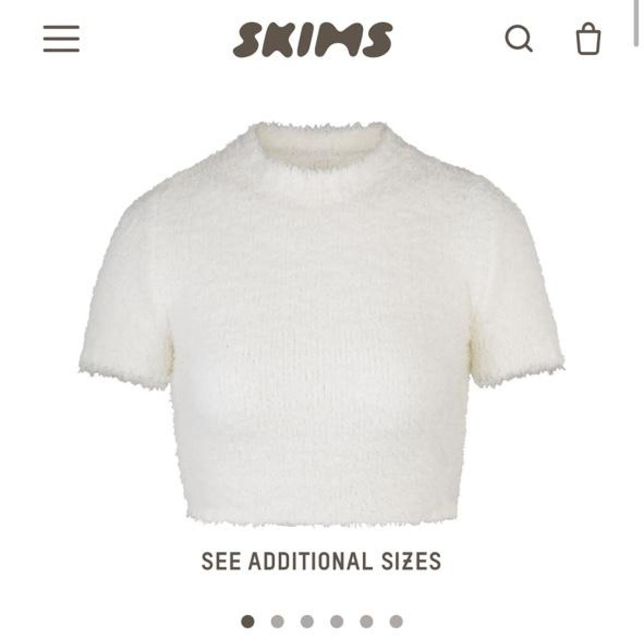Switch to the second product image dot
This screenshot has width=644, height=644.
tap(277, 621)
